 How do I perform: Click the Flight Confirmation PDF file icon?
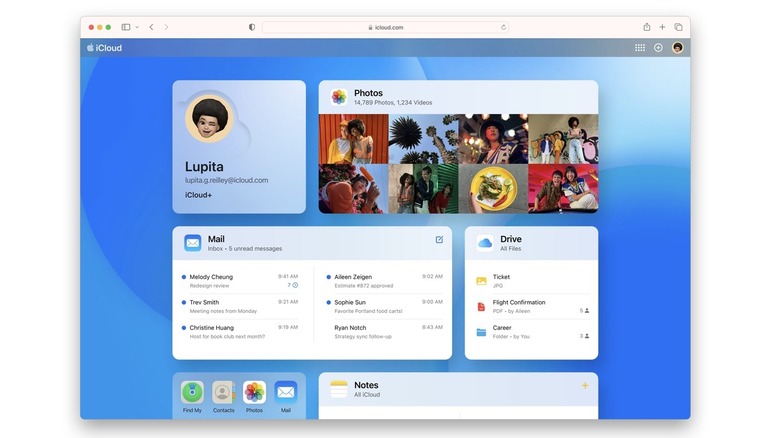click(481, 307)
